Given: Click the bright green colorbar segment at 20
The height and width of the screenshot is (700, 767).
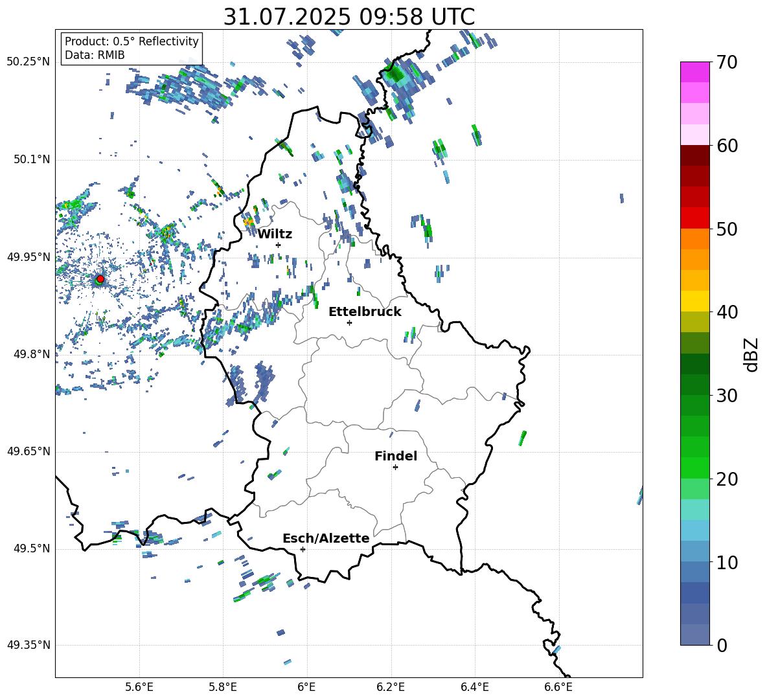Looking at the screenshot, I should point(695,468).
